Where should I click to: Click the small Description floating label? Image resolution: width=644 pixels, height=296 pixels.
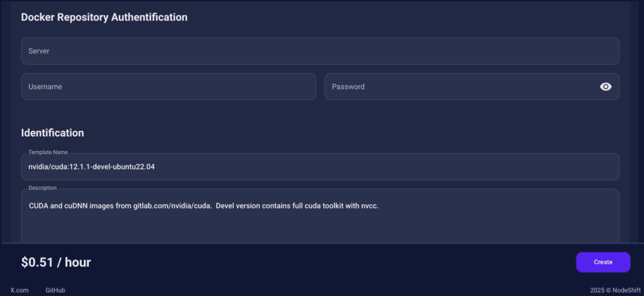coord(42,188)
